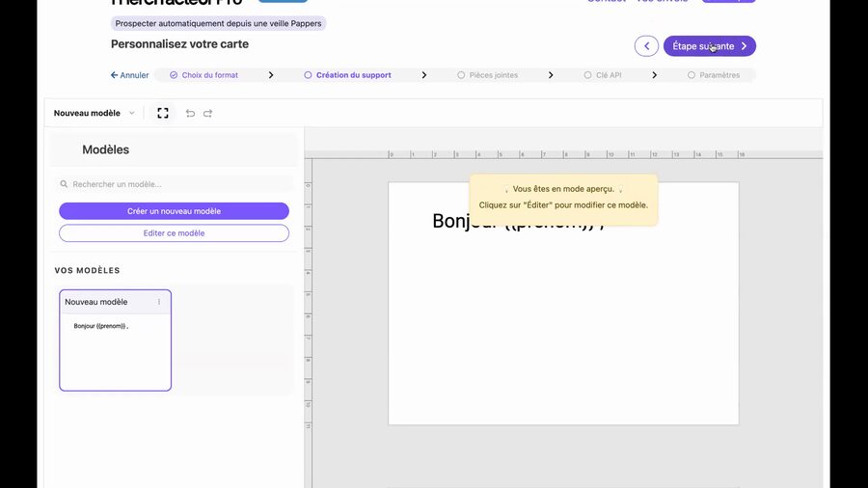Select the Création du support step
868x488 pixels.
347,75
